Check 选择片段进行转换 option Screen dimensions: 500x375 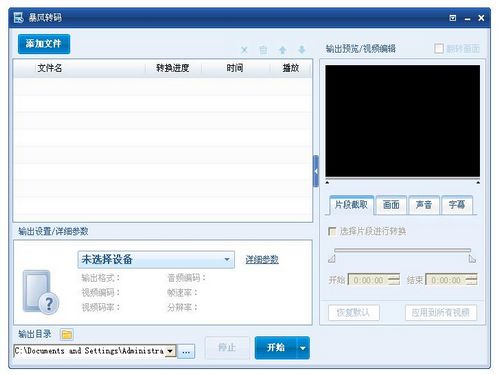pyautogui.click(x=332, y=231)
